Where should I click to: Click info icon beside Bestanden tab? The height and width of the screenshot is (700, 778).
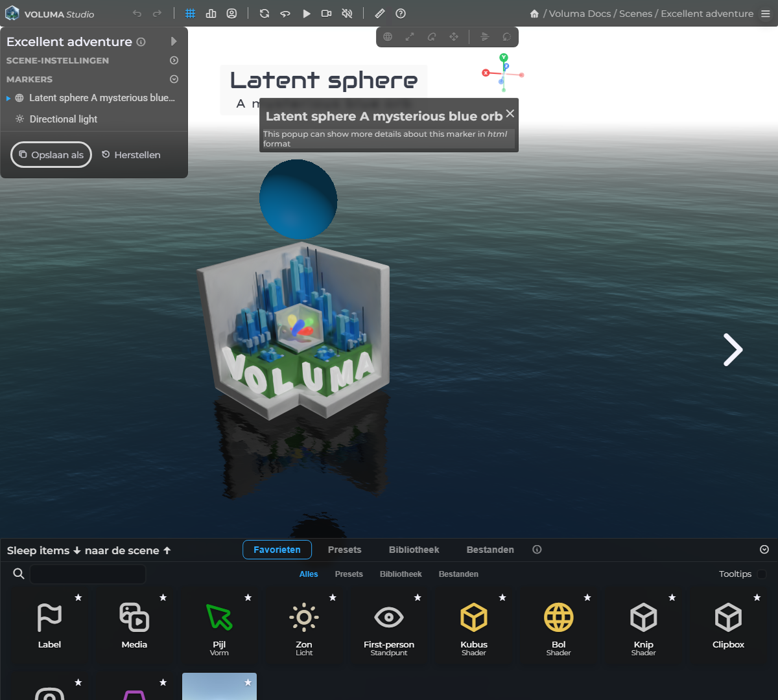[x=537, y=550]
